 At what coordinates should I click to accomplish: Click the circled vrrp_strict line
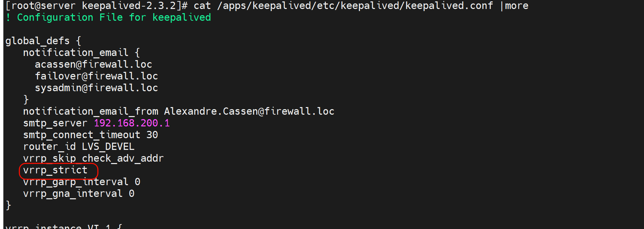(55, 170)
